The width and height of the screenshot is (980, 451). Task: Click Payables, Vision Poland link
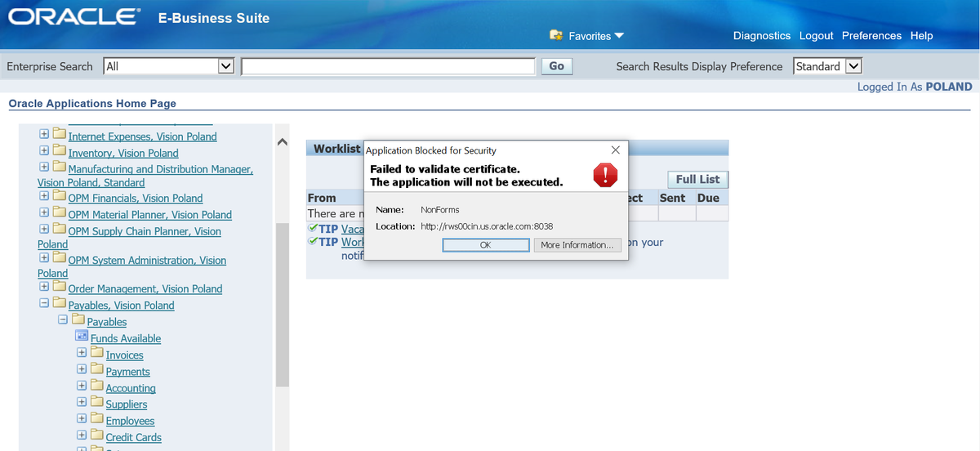pyautogui.click(x=121, y=306)
